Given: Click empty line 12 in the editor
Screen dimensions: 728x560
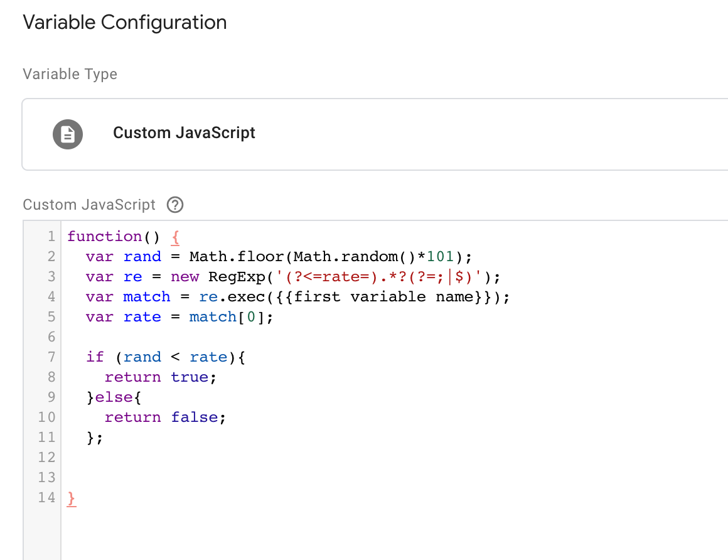Looking at the screenshot, I should (251, 458).
